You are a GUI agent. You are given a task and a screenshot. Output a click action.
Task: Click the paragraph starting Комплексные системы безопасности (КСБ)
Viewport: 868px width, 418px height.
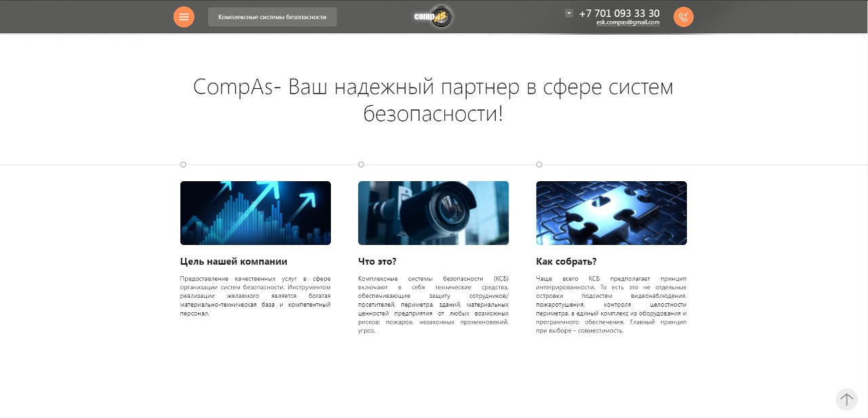(433, 305)
